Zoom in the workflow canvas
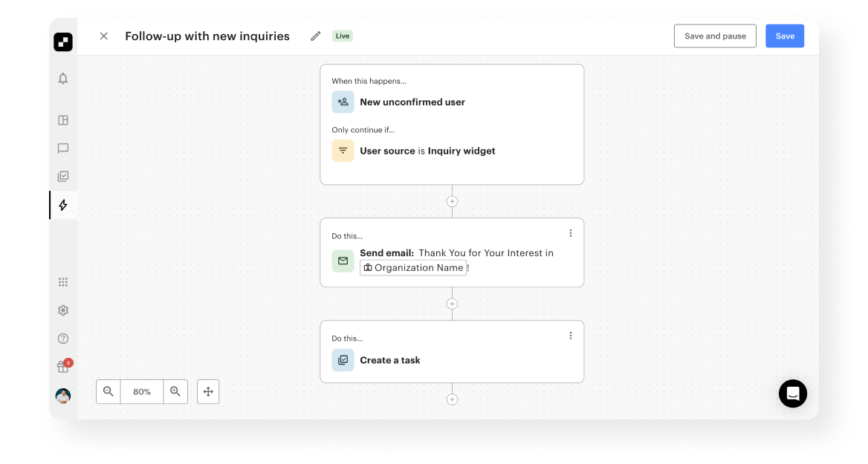 (x=175, y=391)
